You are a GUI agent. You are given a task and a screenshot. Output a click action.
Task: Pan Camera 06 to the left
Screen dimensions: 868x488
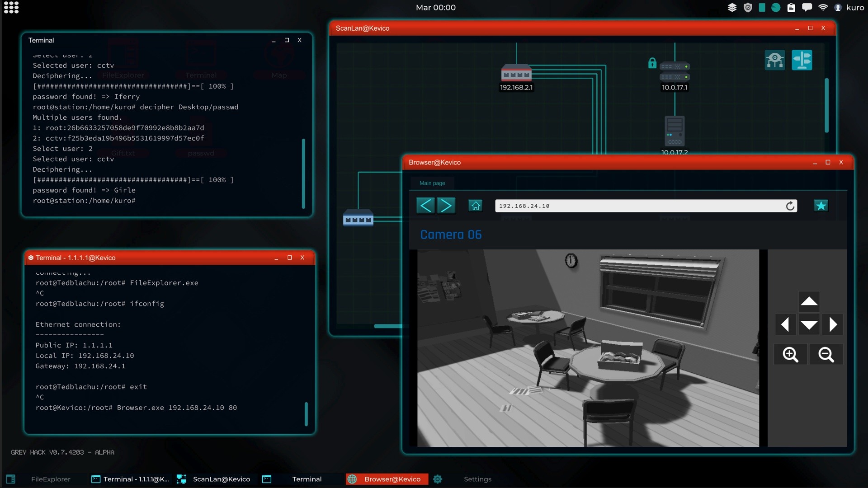[x=785, y=324]
